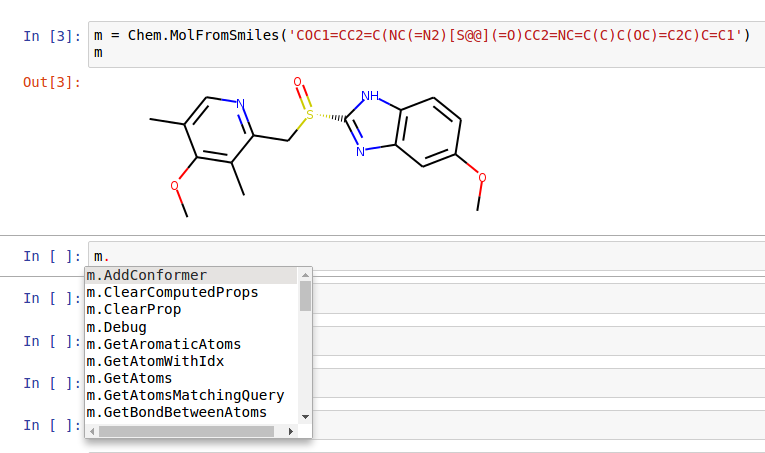Click the horizontal scroll left arrow
This screenshot has height=453, width=765.
point(92,432)
